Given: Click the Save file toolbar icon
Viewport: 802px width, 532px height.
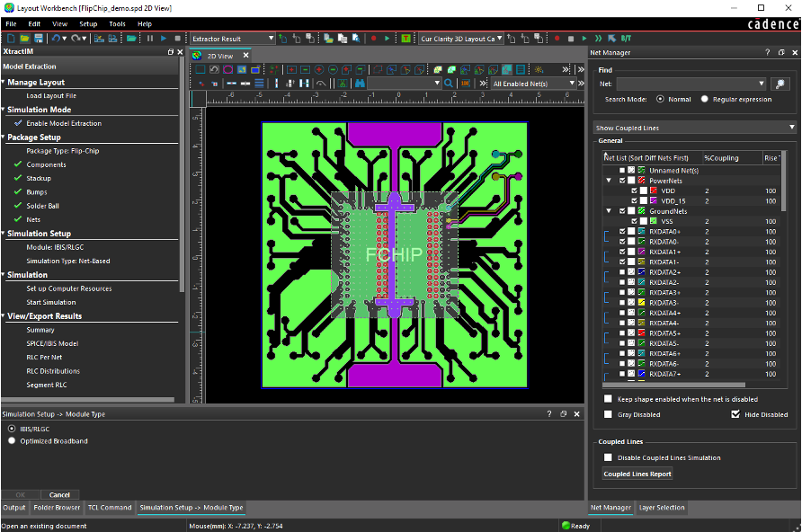Looking at the screenshot, I should coord(39,39).
